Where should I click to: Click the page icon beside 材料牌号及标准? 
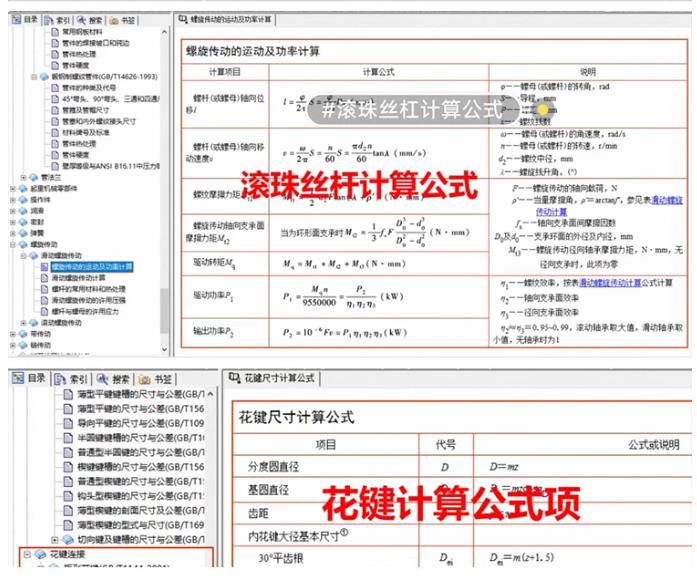coord(55,132)
